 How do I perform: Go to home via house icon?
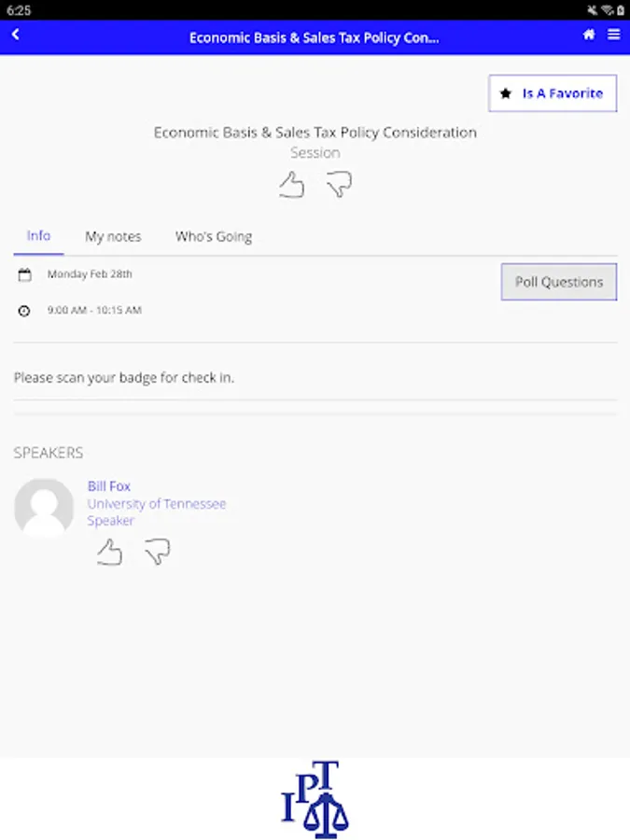tap(589, 35)
